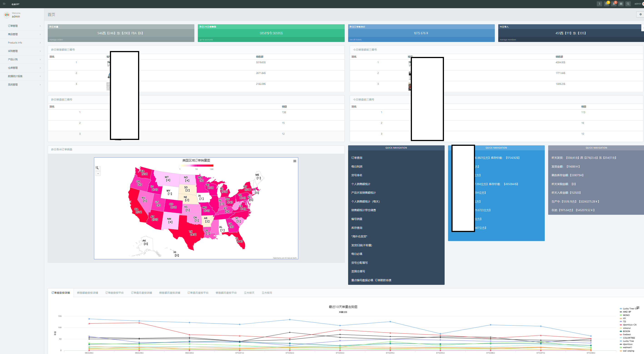Open 订单查询 in quick navigation
This screenshot has height=354, width=644.
[x=357, y=158]
